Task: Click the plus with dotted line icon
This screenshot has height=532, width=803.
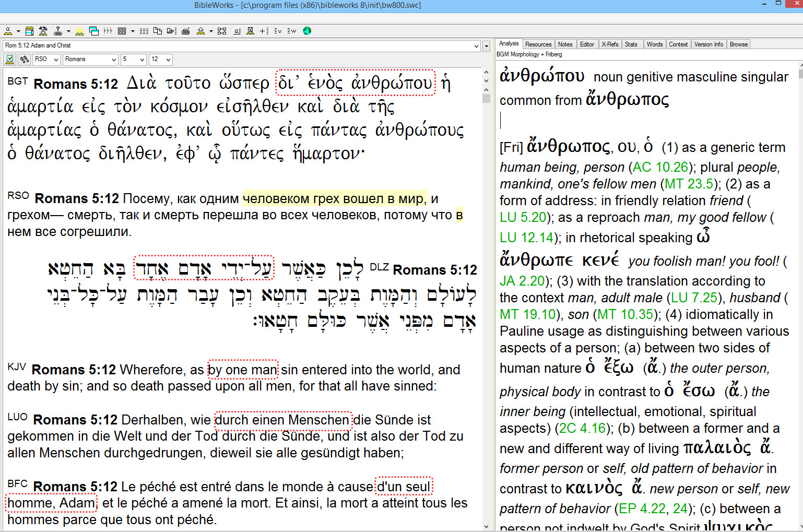Action: coord(264,31)
